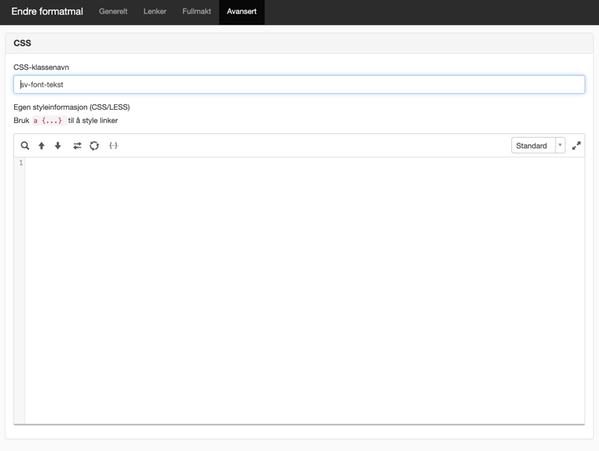Click the circular arrows replace-all icon
The width and height of the screenshot is (599, 451).
[94, 145]
